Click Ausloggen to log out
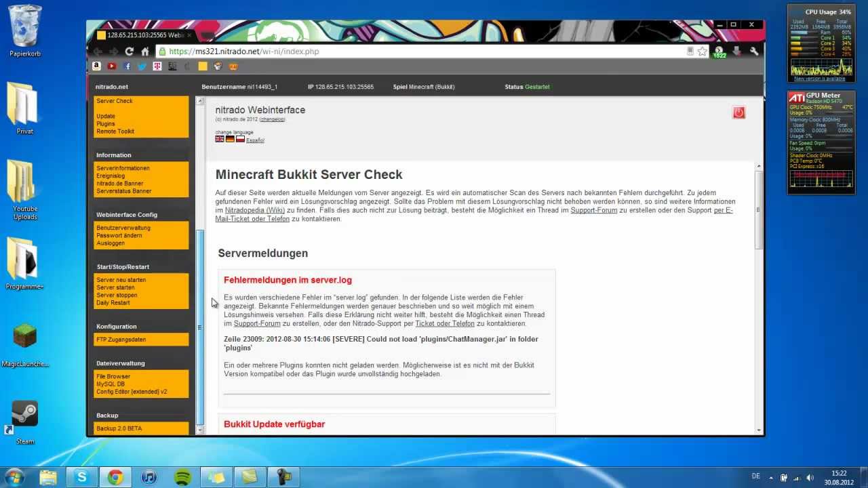Image resolution: width=868 pixels, height=488 pixels. (x=111, y=243)
